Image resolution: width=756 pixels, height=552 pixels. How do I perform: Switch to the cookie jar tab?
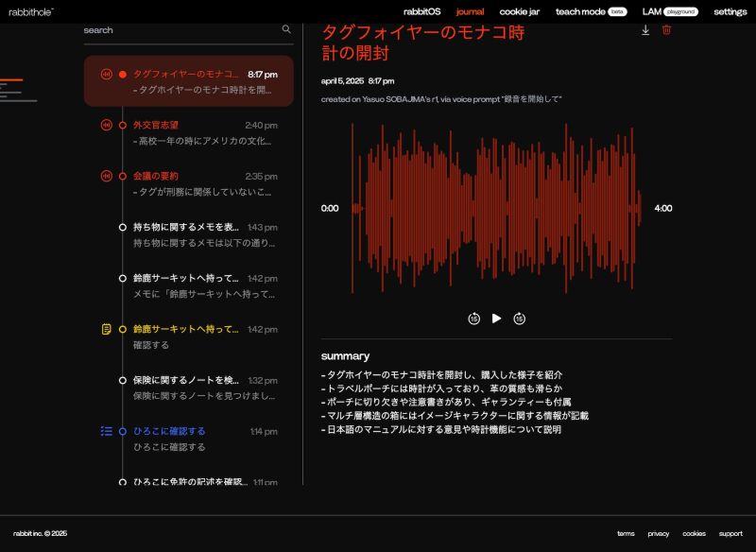click(519, 11)
